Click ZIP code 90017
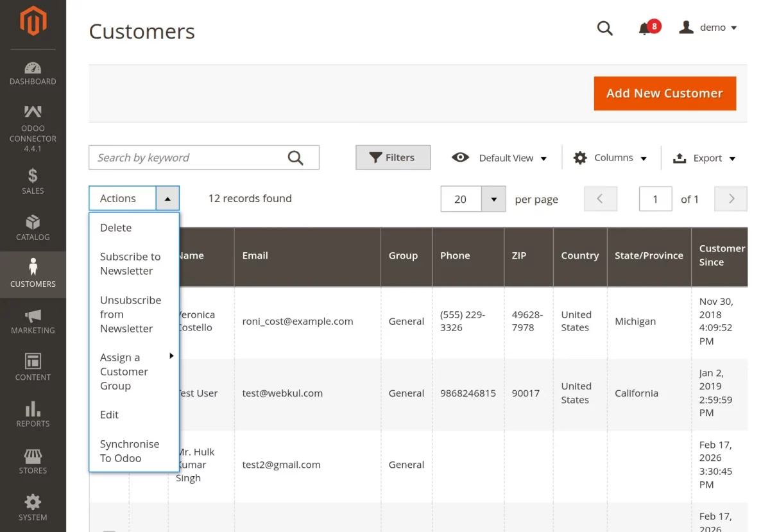Viewport: 770px width, 532px height. point(526,393)
